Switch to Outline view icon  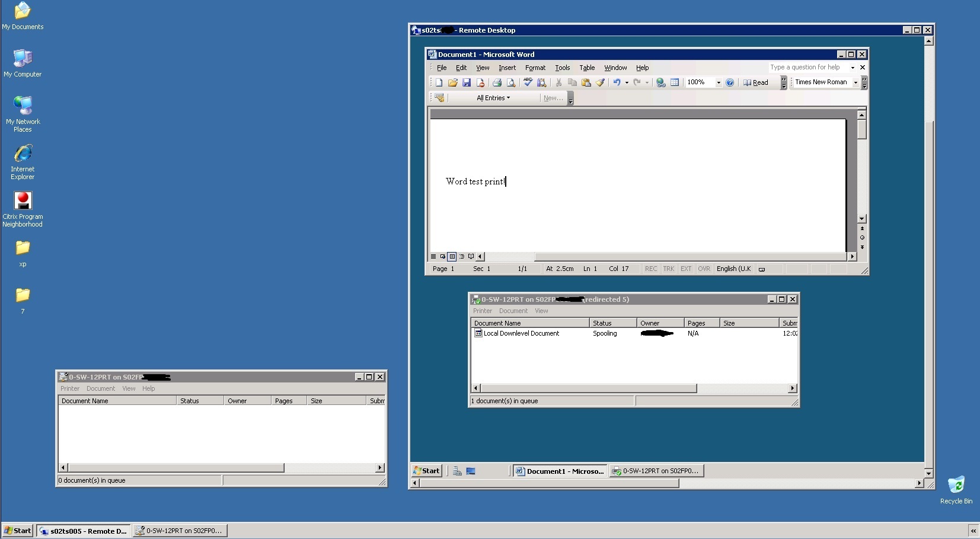pos(461,257)
